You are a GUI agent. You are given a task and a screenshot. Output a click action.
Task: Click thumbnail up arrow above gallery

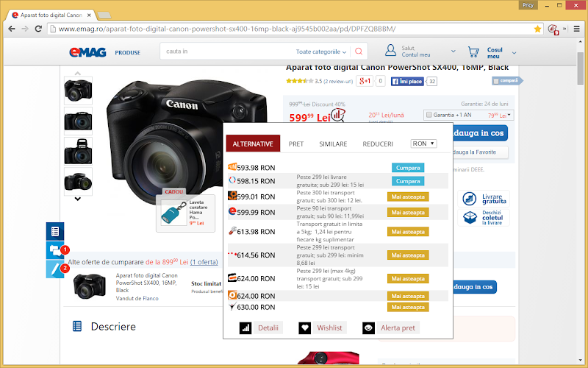[x=78, y=73]
